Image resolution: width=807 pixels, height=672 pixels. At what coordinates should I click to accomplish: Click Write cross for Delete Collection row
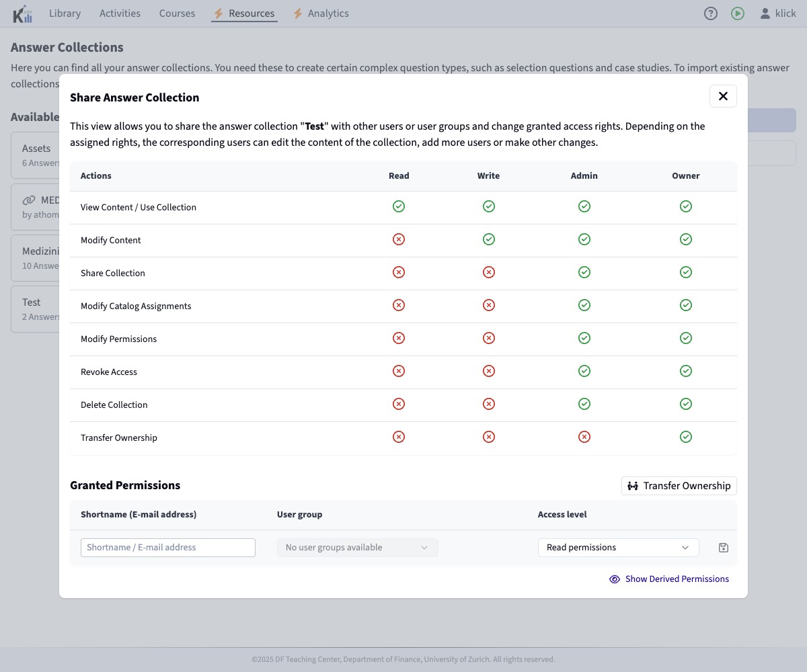489,404
